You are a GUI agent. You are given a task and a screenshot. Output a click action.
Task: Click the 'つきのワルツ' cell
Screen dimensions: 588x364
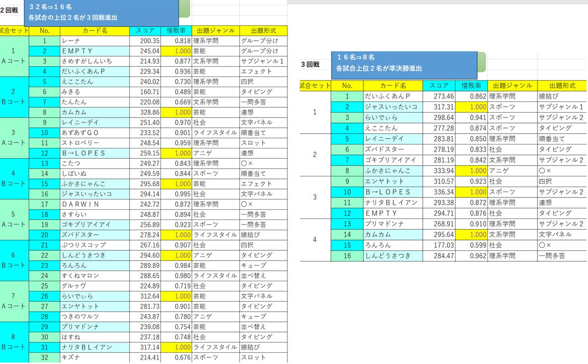(x=95, y=316)
